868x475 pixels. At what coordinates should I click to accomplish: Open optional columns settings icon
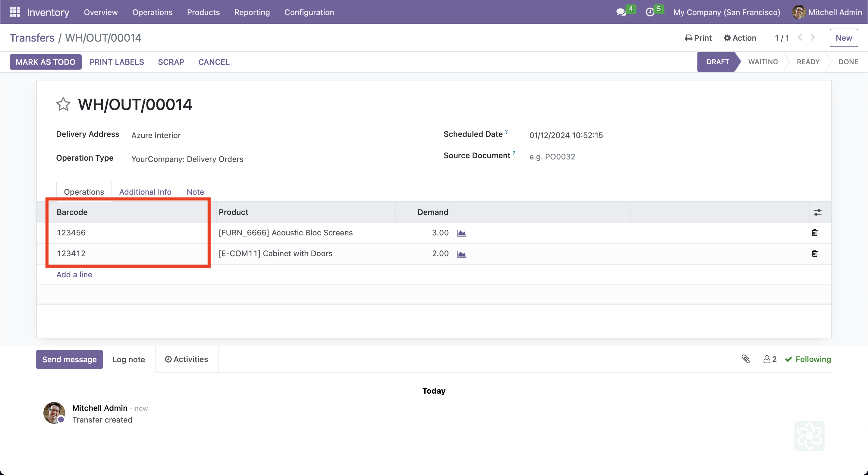(x=817, y=212)
